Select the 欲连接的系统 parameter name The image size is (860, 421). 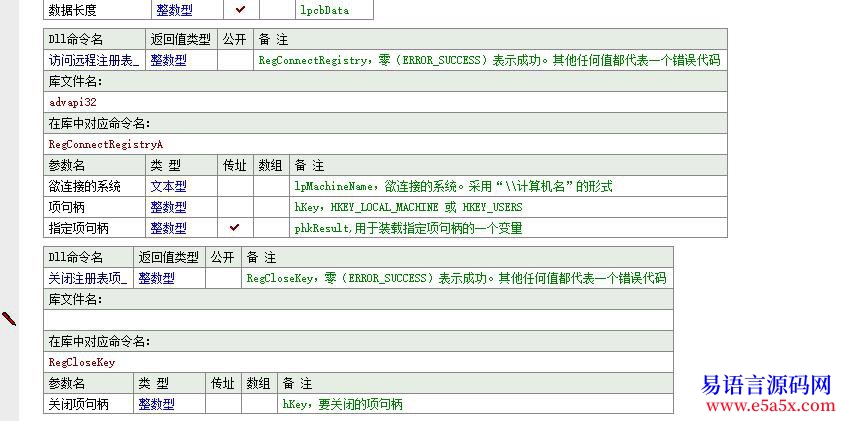(84, 186)
